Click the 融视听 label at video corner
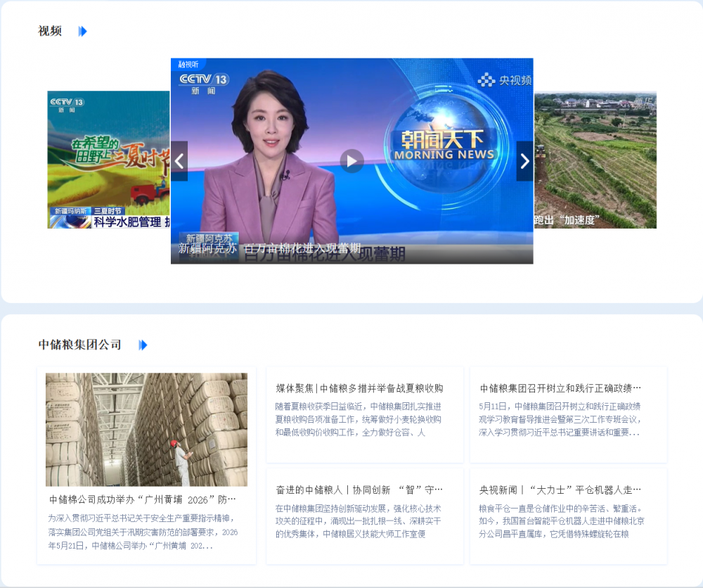 [x=188, y=64]
